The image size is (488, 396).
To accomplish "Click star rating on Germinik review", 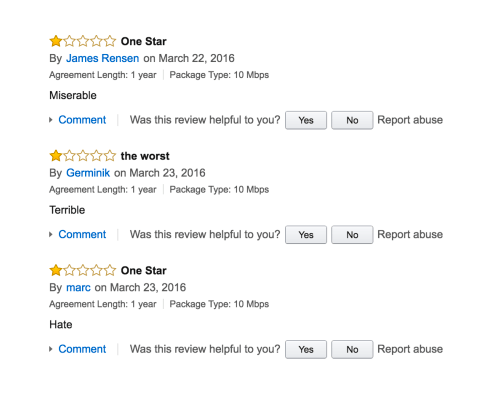I will click(x=82, y=156).
